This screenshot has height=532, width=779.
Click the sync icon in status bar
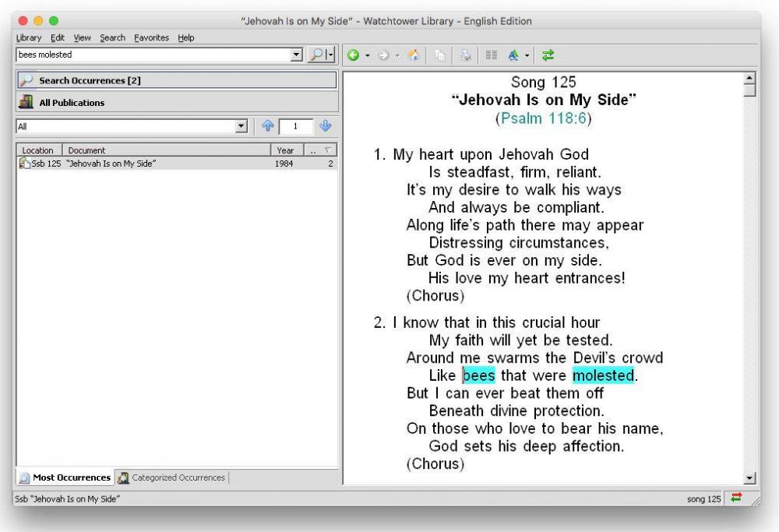click(736, 499)
